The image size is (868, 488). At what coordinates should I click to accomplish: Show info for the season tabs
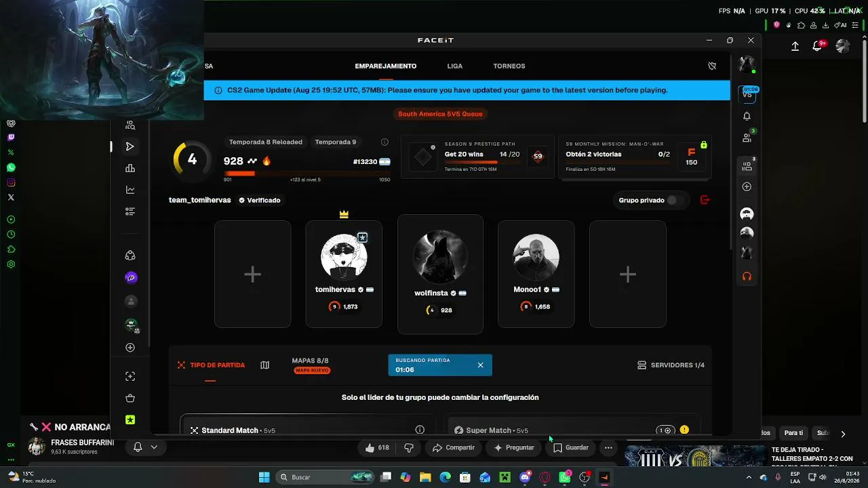coord(384,142)
